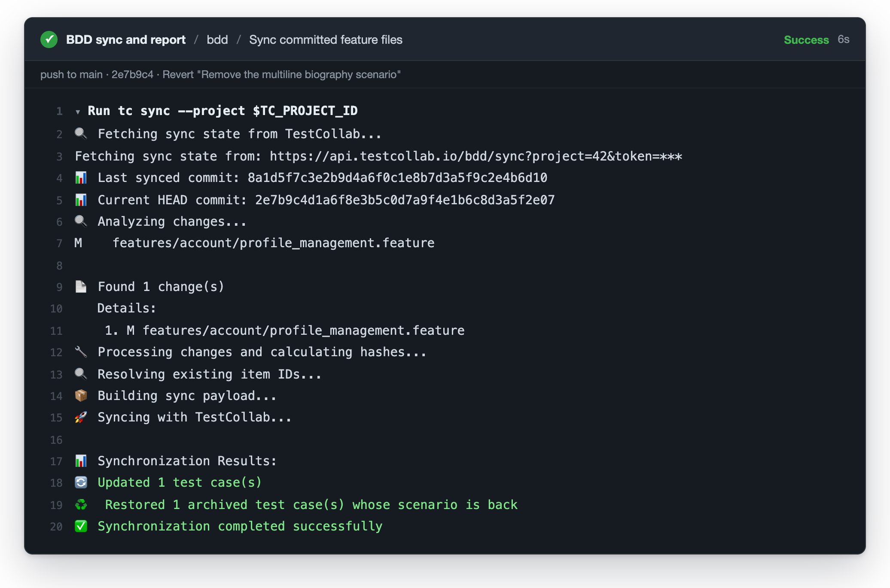
Task: Open commit 2e7b9c4 in the header
Action: (132, 74)
